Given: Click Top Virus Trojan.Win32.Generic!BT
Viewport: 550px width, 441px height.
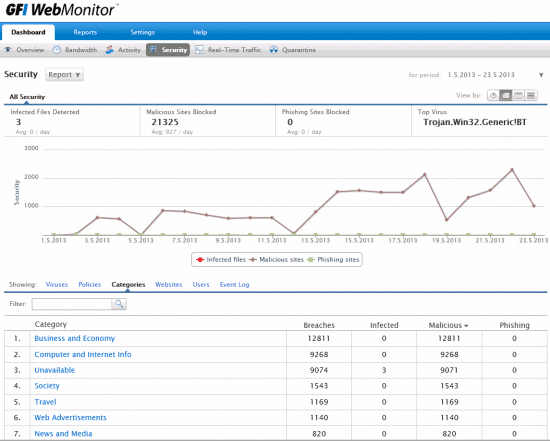Looking at the screenshot, I should (475, 122).
